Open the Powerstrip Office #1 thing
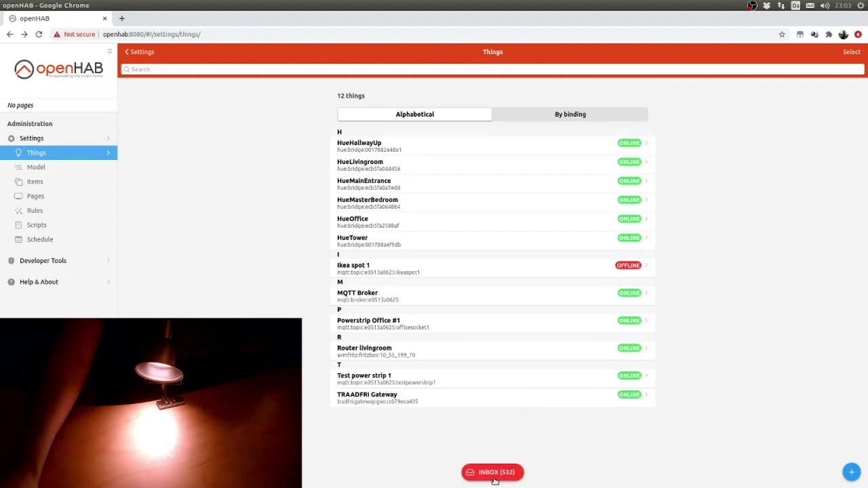The width and height of the screenshot is (868, 488). tap(493, 323)
